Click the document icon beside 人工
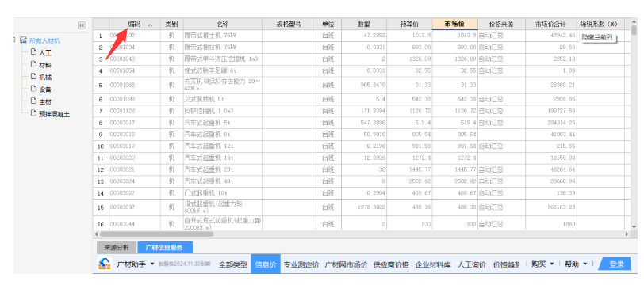This screenshot has width=644, height=289. [x=33, y=52]
